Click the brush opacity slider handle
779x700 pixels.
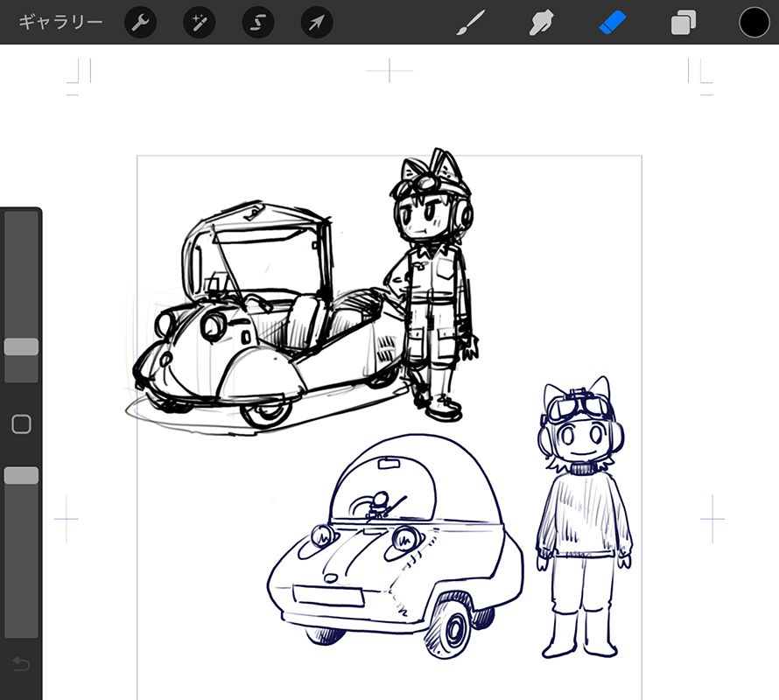[21, 475]
